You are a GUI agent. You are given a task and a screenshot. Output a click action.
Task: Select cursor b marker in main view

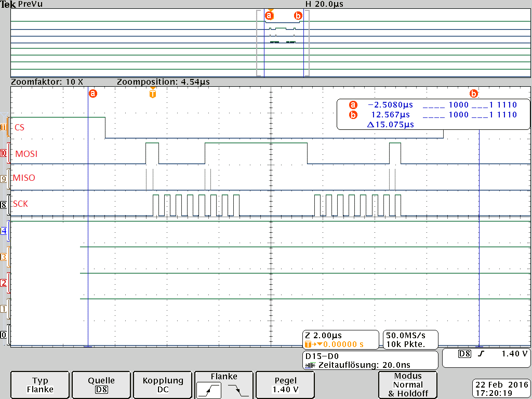474,94
